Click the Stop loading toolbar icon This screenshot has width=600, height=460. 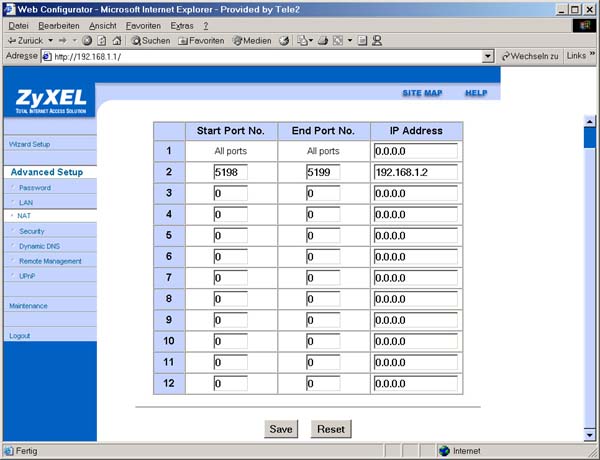pyautogui.click(x=87, y=40)
